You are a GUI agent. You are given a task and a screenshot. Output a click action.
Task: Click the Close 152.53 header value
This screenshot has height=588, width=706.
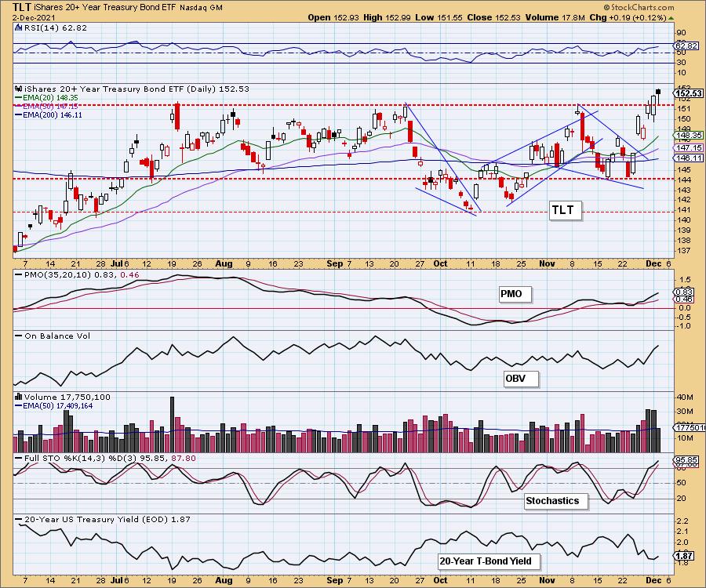tap(493, 17)
